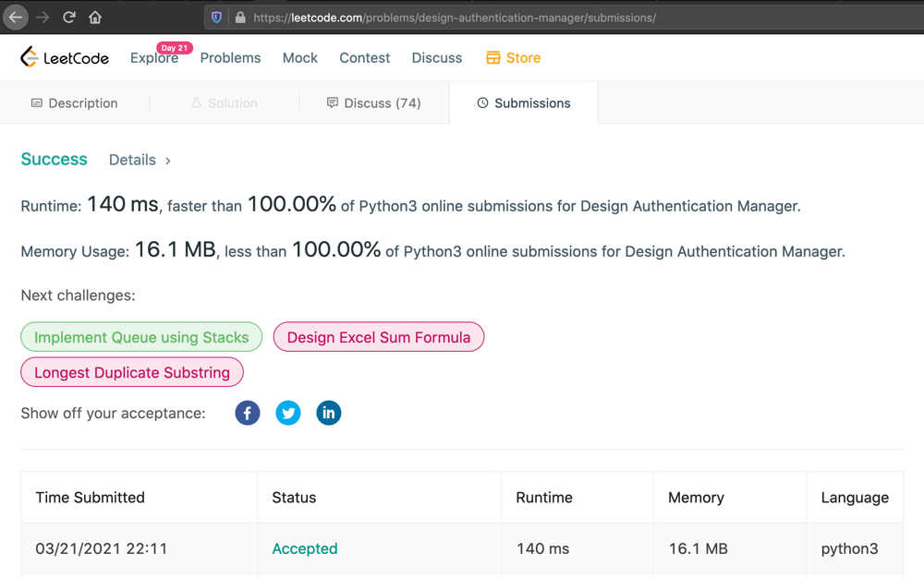Open Implement Queue using Stacks challenge
924x578 pixels.
141,337
